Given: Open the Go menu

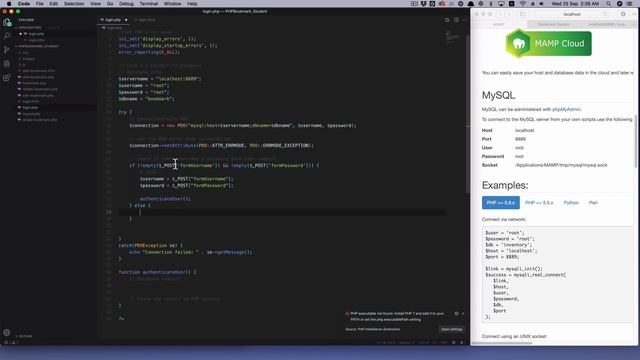Looking at the screenshot, I should tap(110, 4).
